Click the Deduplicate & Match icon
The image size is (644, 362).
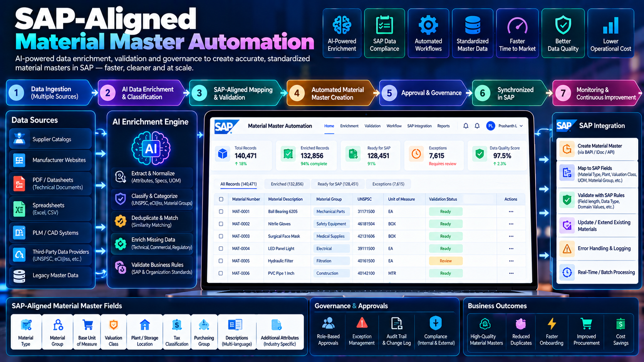(x=121, y=221)
